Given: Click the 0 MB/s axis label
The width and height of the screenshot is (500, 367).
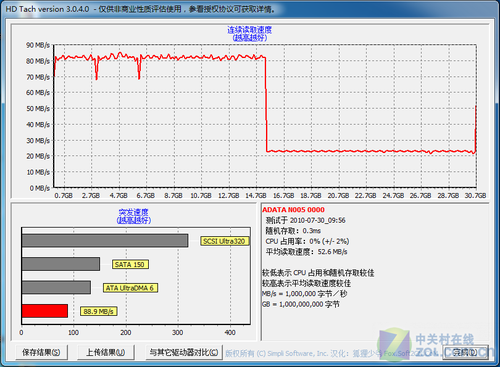Looking at the screenshot, I should tap(40, 188).
